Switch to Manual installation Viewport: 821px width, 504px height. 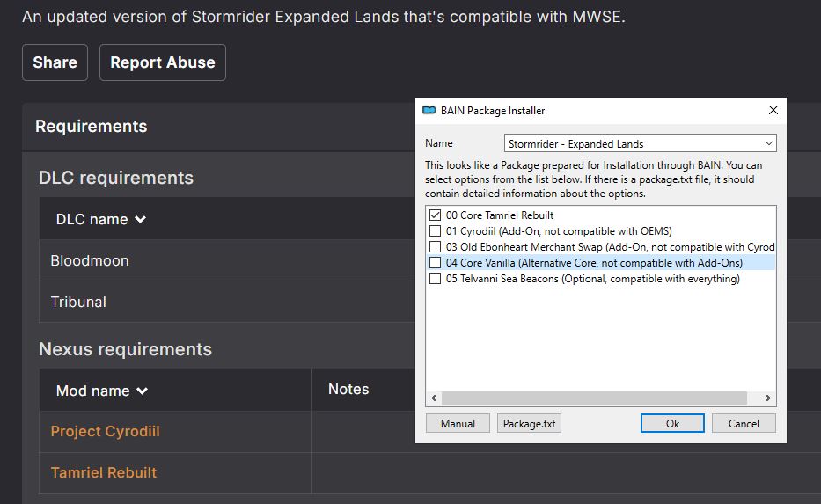point(458,423)
